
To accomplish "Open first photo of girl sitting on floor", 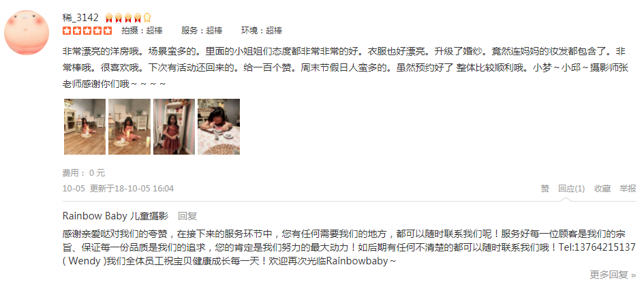I will tap(85, 127).
